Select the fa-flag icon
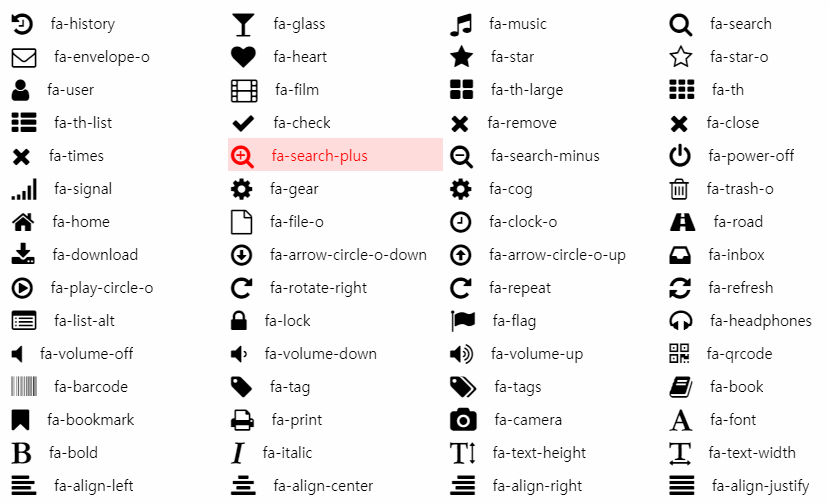This screenshot has height=503, width=829. point(462,321)
